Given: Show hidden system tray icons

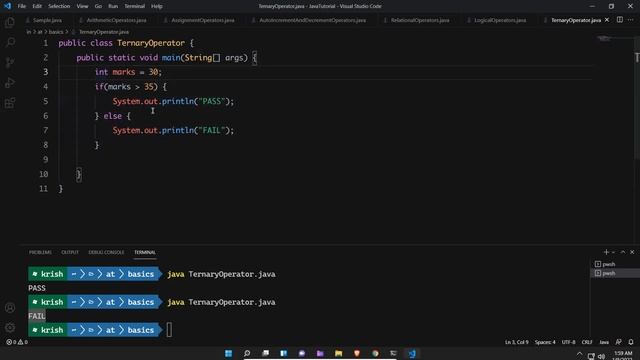Looking at the screenshot, I should 580,354.
